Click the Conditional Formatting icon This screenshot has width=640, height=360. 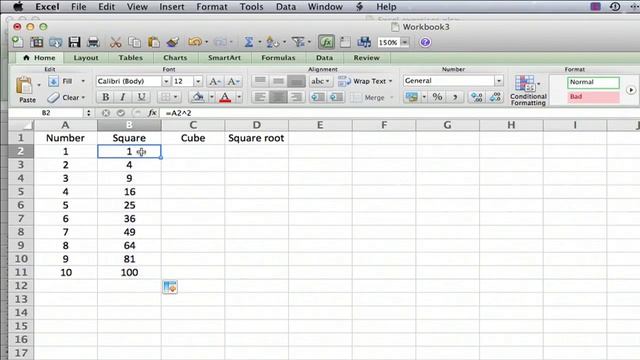[525, 84]
